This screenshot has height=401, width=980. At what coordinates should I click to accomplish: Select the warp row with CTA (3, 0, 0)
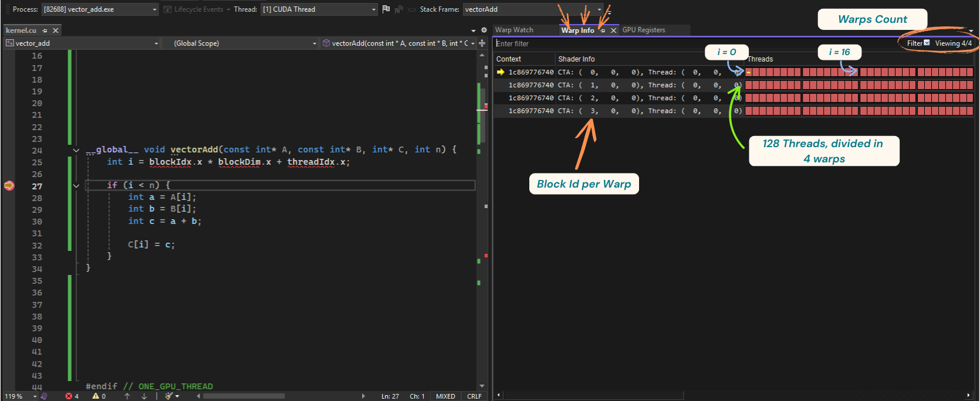[x=734, y=111]
